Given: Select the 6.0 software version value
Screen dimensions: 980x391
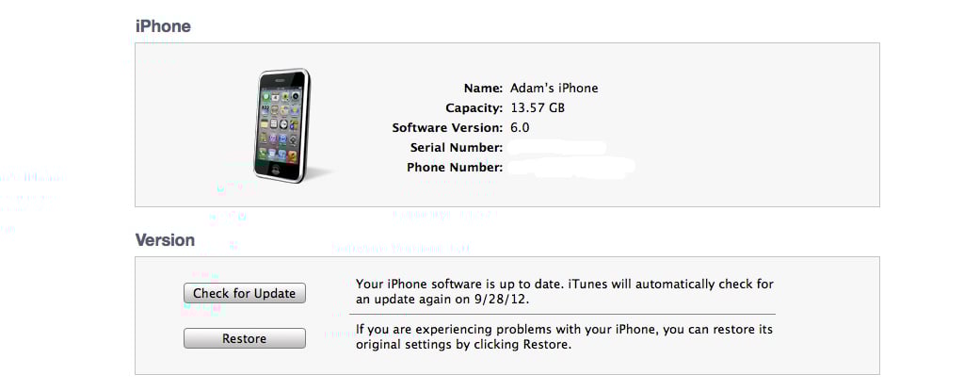Looking at the screenshot, I should point(520,127).
